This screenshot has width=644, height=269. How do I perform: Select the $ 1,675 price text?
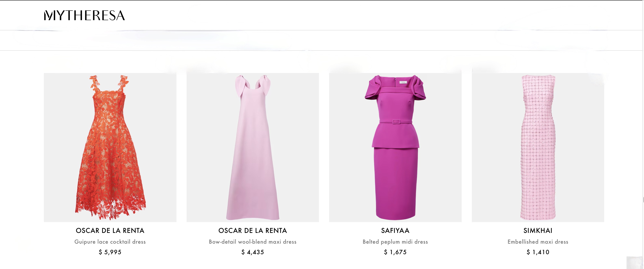coord(395,252)
